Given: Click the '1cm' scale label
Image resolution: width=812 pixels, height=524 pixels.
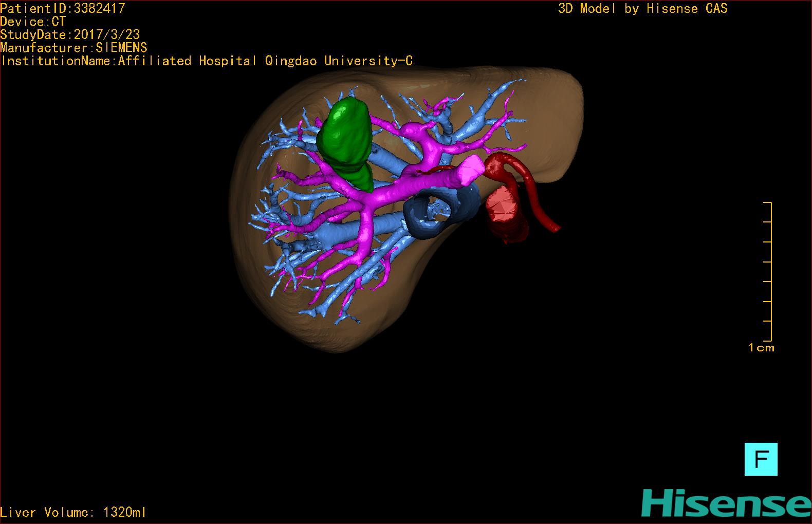Looking at the screenshot, I should [x=761, y=348].
